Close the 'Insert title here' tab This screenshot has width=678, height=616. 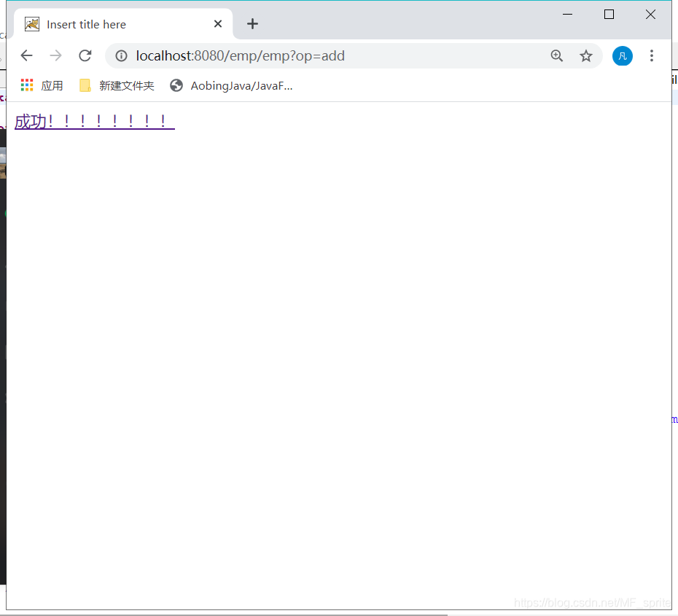(218, 24)
